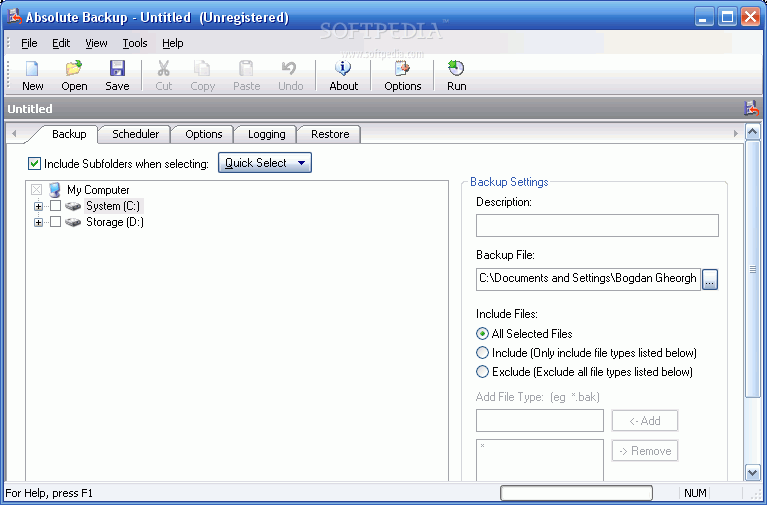
Task: Click the Backup File browse button
Action: tap(710, 279)
